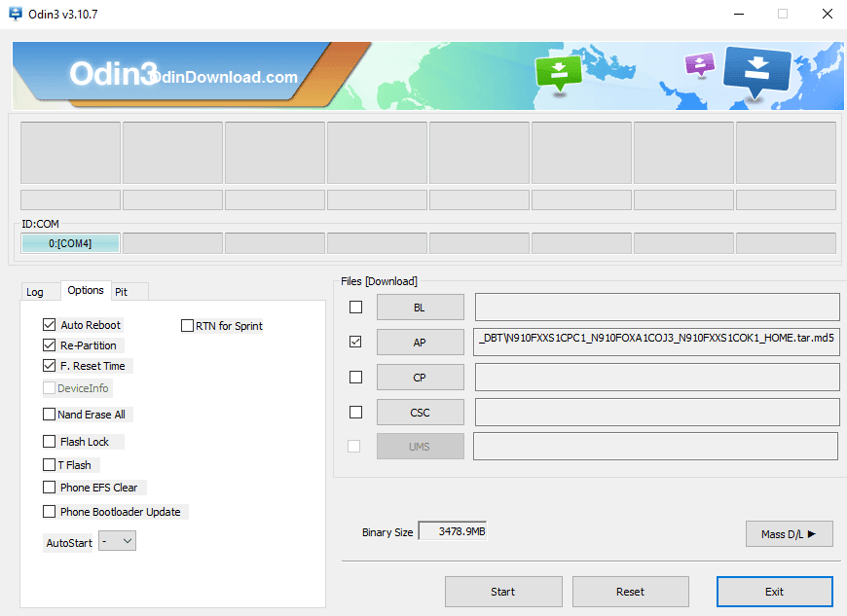Click the Reset button
Image resolution: width=847 pixels, height=616 pixels.
click(x=631, y=592)
